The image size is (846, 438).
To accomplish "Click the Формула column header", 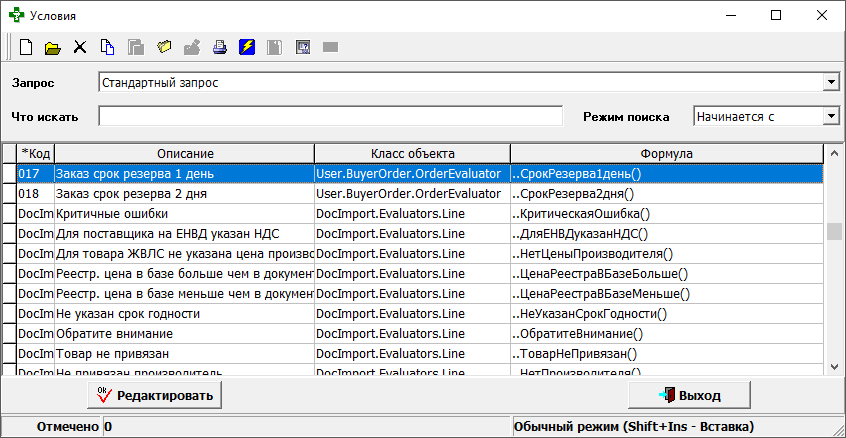I will (666, 153).
